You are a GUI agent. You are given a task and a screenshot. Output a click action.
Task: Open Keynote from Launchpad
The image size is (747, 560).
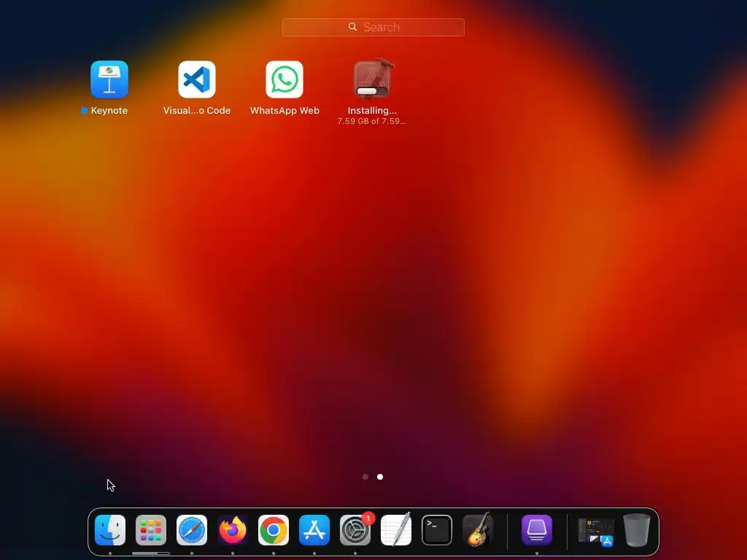pos(109,79)
